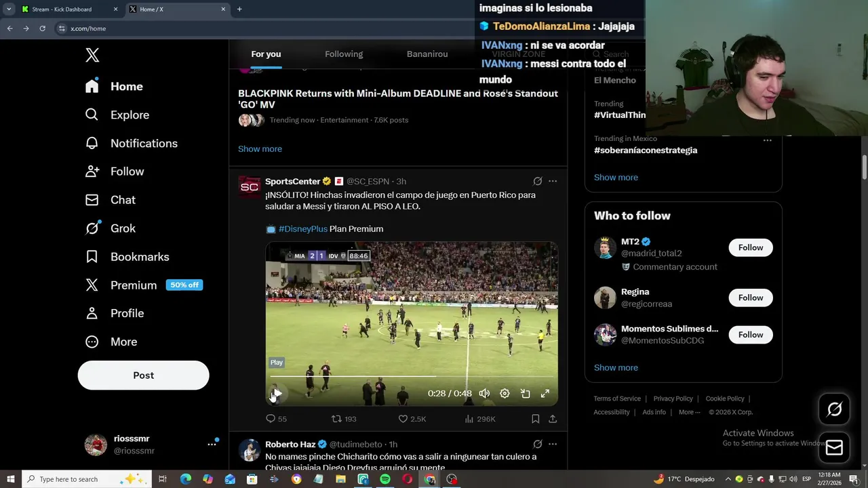Open Grok icon on Roberto Haz post
The height and width of the screenshot is (488, 868).
click(538, 444)
